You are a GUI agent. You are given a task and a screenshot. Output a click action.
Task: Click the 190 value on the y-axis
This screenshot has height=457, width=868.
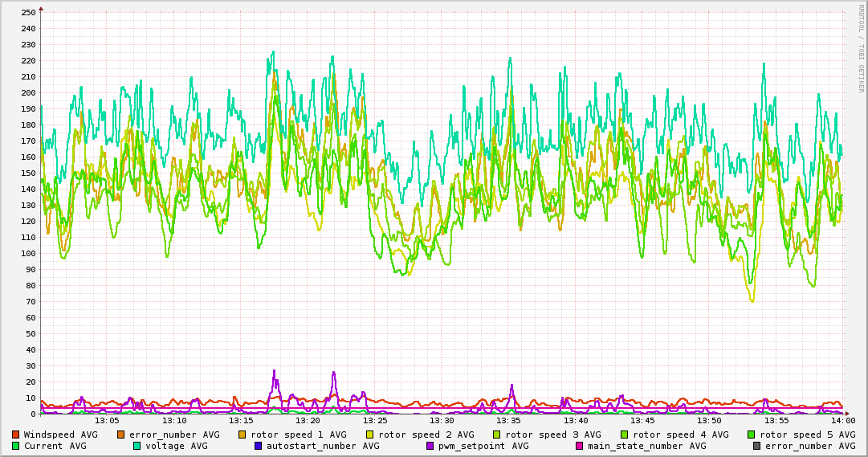tap(27, 109)
